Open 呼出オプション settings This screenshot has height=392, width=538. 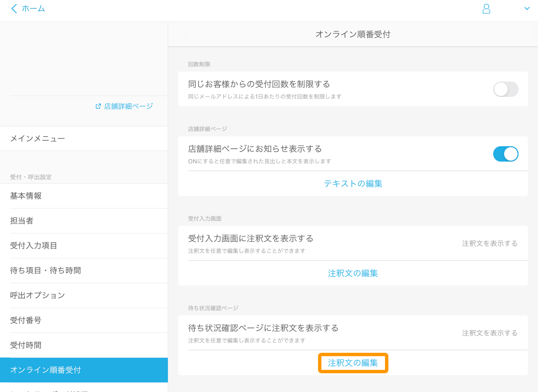pyautogui.click(x=84, y=295)
